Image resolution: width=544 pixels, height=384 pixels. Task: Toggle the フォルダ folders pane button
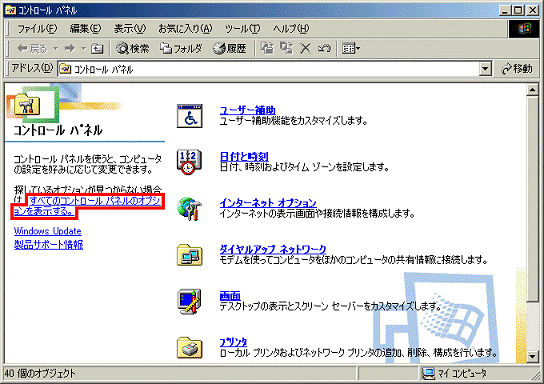pyautogui.click(x=181, y=49)
